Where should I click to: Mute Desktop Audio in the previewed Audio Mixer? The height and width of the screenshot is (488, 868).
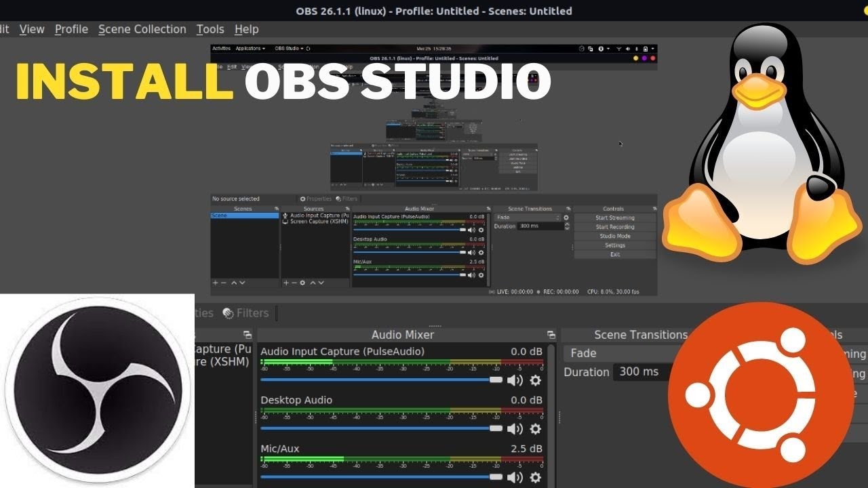(471, 253)
